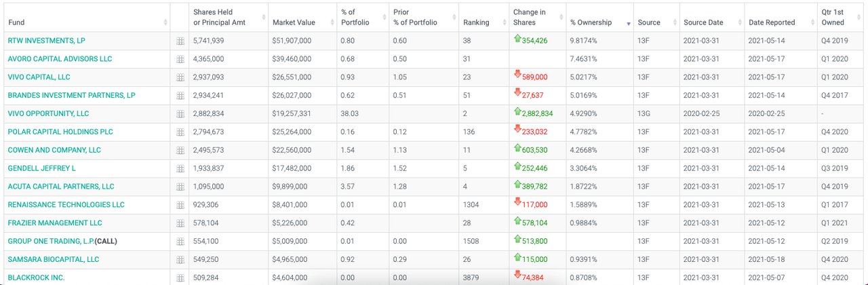Image resolution: width=868 pixels, height=285 pixels.
Task: Open RENAISSANCE TECHNOLOGIES LLC link
Action: coord(66,205)
